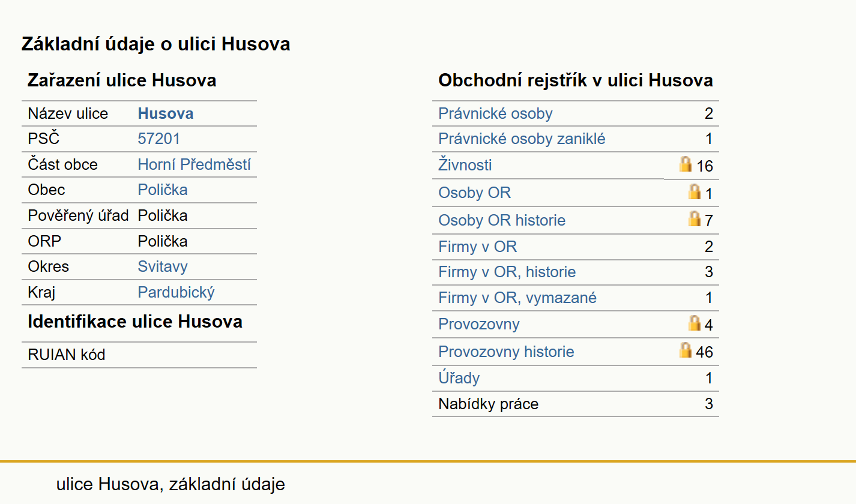Select the Osoby OR historie link
The width and height of the screenshot is (856, 504).
pos(502,220)
